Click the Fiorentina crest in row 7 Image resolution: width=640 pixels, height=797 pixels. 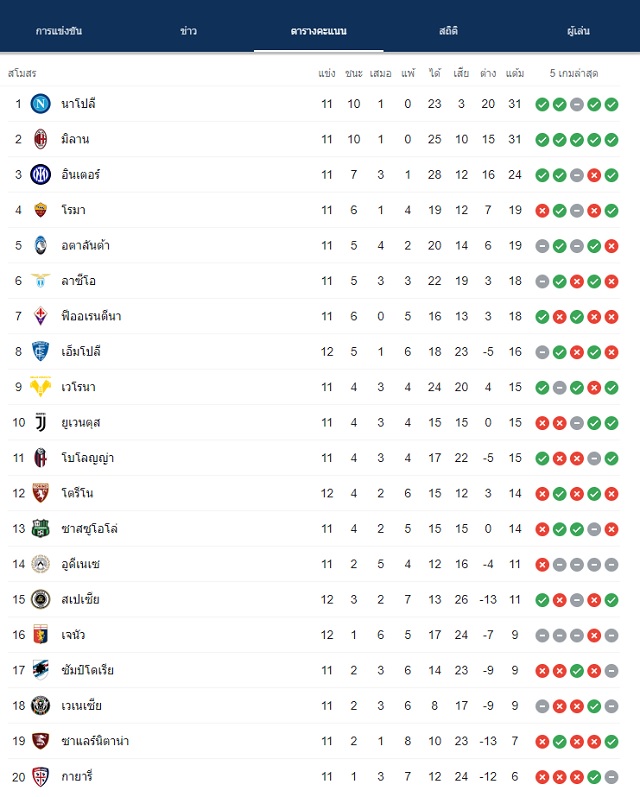coord(41,316)
